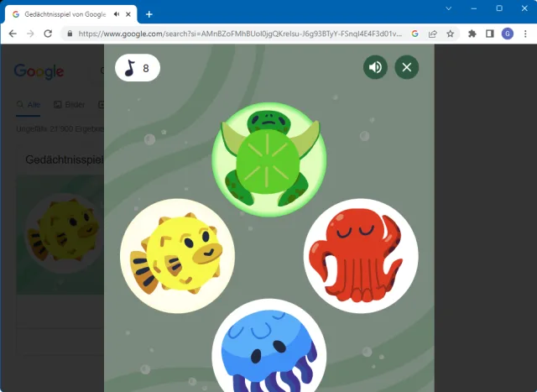Go forward to the next page
Screen dimensions: 537x392
[30, 34]
